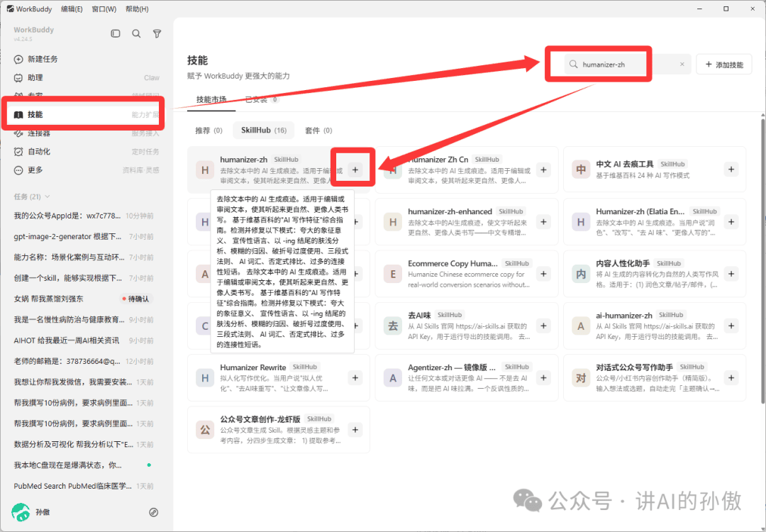The image size is (766, 532).
Task: Open task 数据分析及可视化
Action: [x=84, y=444]
